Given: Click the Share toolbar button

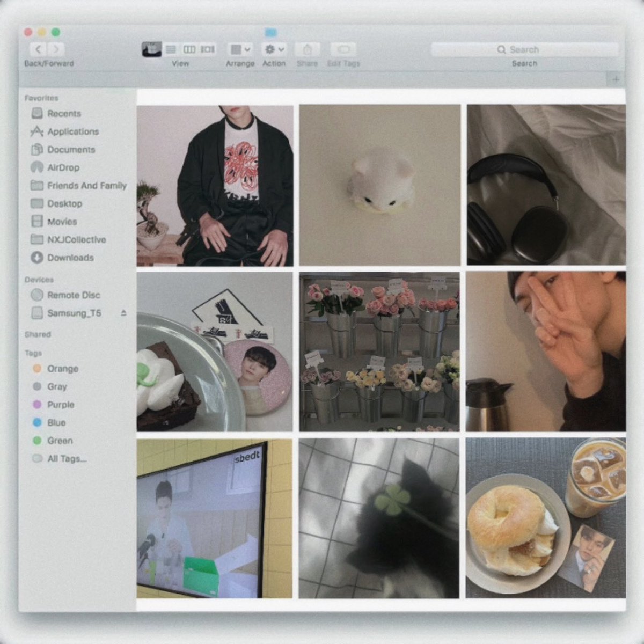Looking at the screenshot, I should pos(308,49).
